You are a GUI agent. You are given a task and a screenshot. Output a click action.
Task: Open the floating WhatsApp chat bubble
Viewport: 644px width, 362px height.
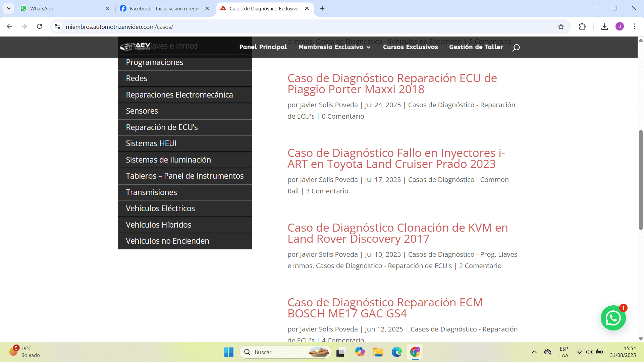click(613, 318)
